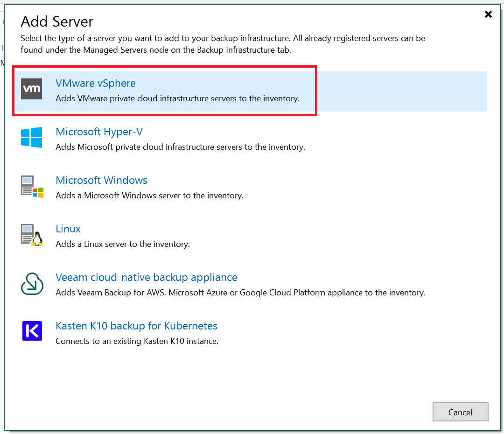This screenshot has width=504, height=434.
Task: Click the Linux penguin server icon
Action: click(x=32, y=235)
